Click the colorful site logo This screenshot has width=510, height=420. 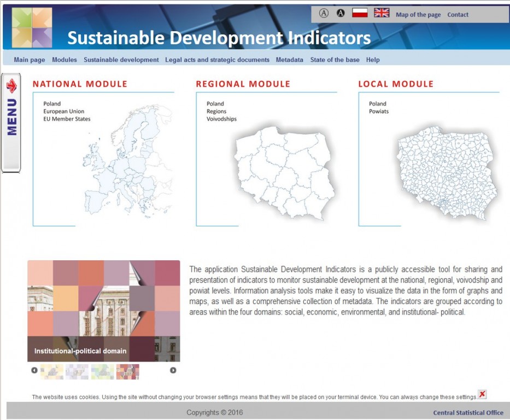[x=32, y=28]
